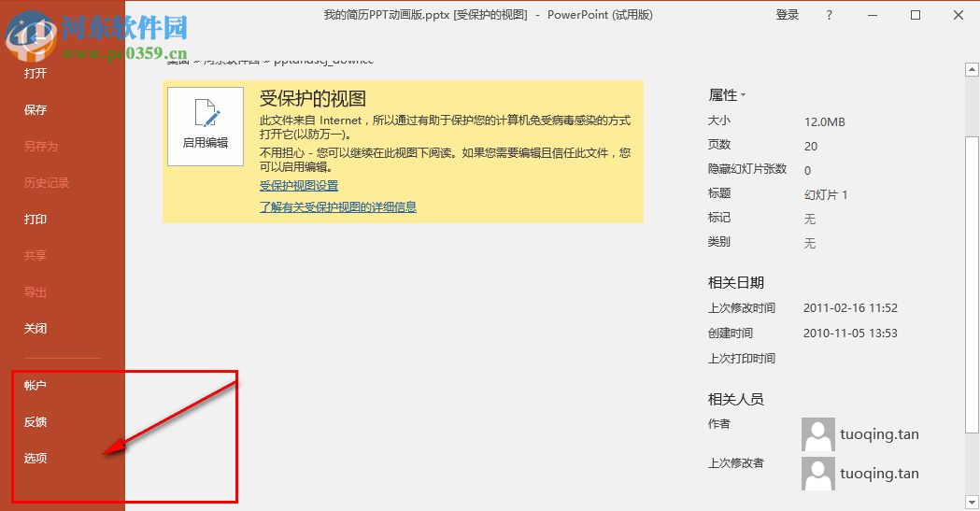Click the author tuoqing.tan avatar

pyautogui.click(x=818, y=434)
